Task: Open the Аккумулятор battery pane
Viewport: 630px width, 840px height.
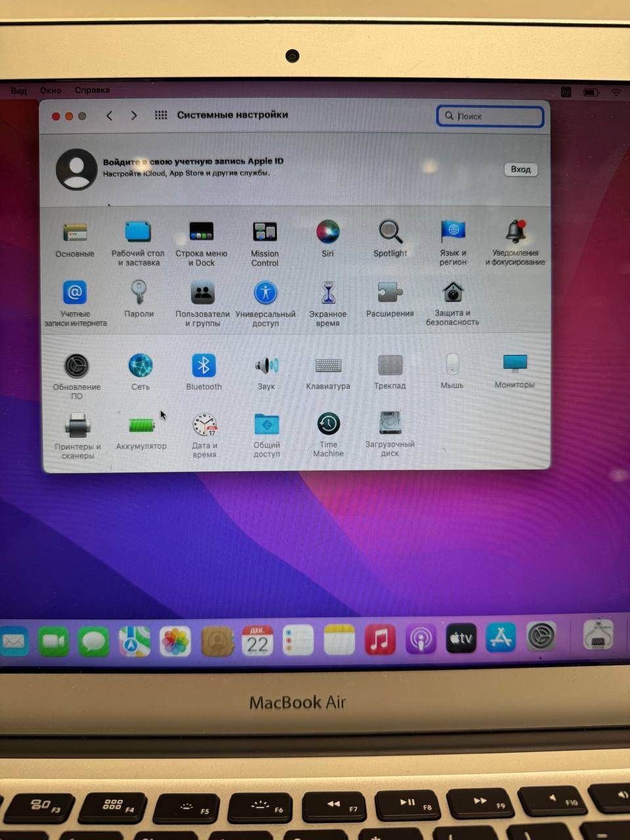Action: [141, 426]
